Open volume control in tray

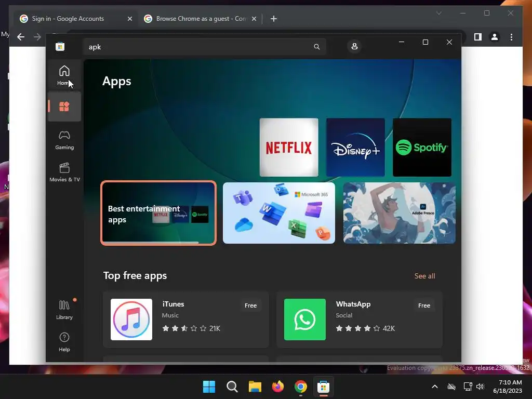tap(480, 387)
